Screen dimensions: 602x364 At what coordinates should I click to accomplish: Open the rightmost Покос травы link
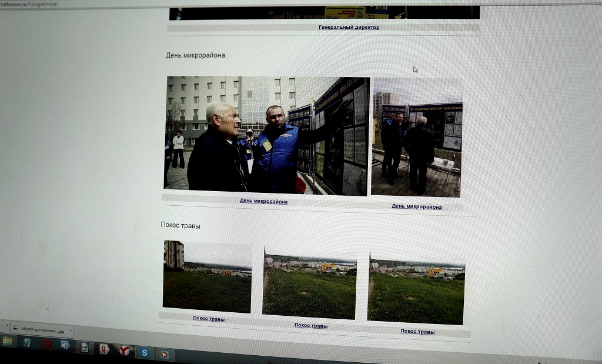point(418,330)
